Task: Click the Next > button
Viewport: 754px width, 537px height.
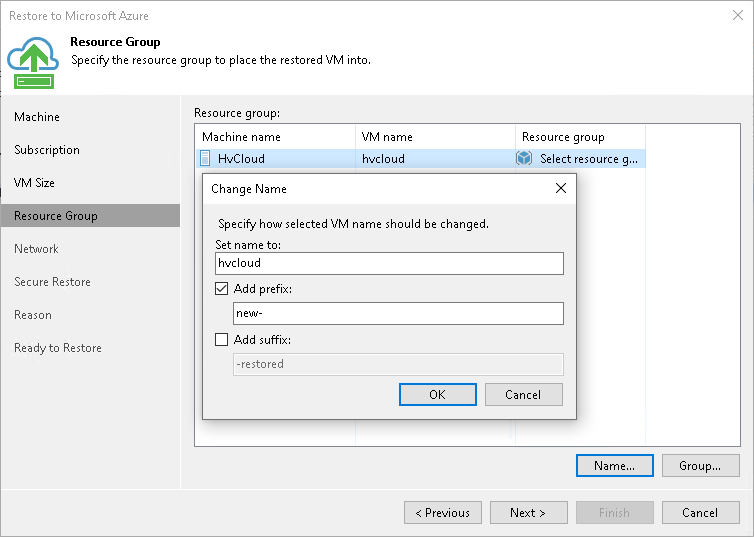Action: 528,513
